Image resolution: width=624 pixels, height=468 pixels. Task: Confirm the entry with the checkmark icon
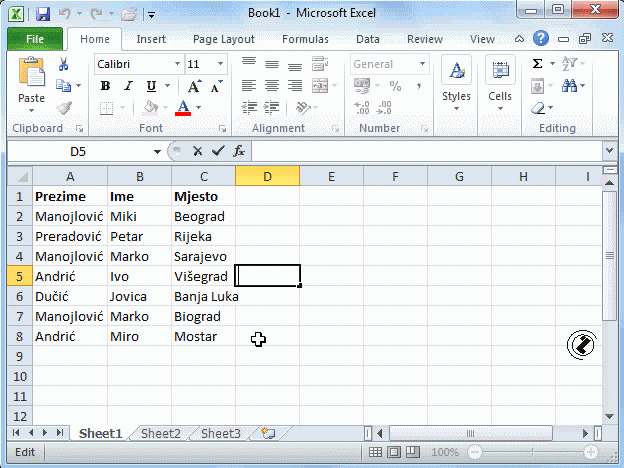click(217, 151)
